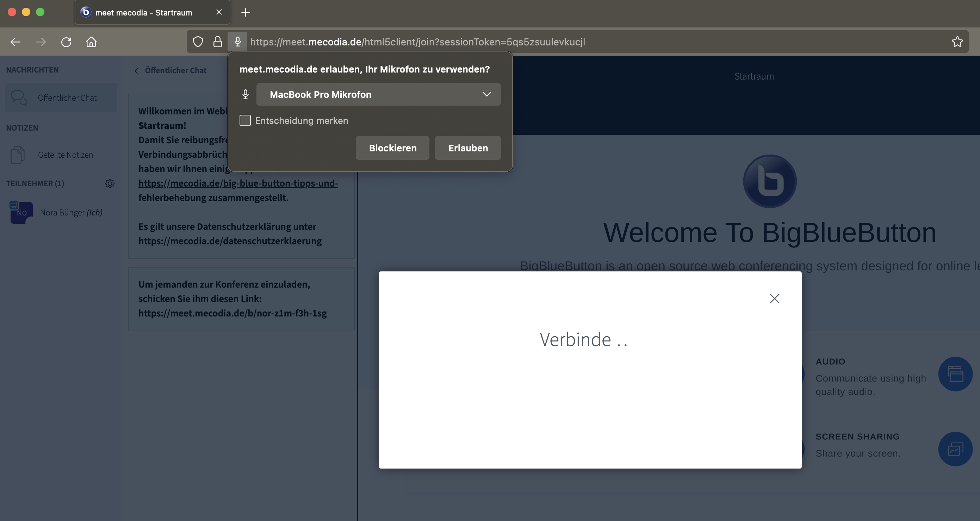The image size is (980, 521).
Task: Select the meet mecodia Startraum tab
Action: (144, 13)
